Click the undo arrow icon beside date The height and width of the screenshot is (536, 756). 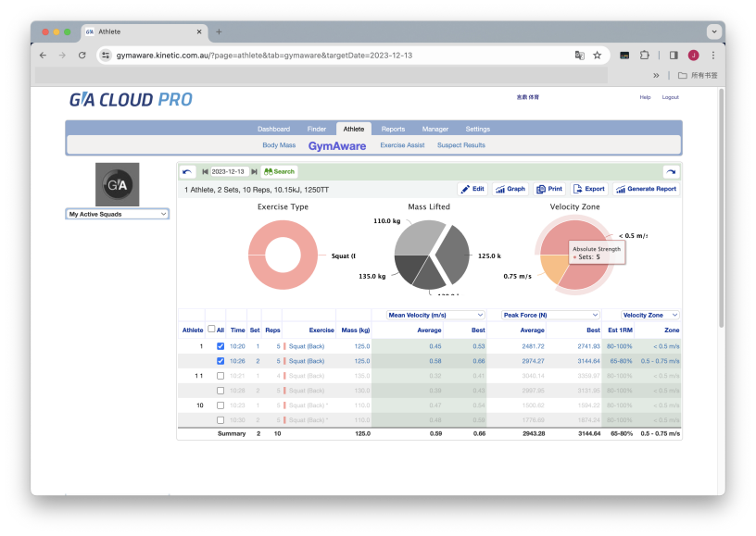point(187,172)
